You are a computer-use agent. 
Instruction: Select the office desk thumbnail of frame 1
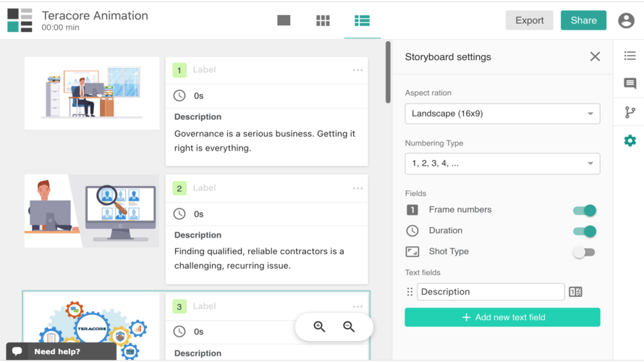point(92,93)
